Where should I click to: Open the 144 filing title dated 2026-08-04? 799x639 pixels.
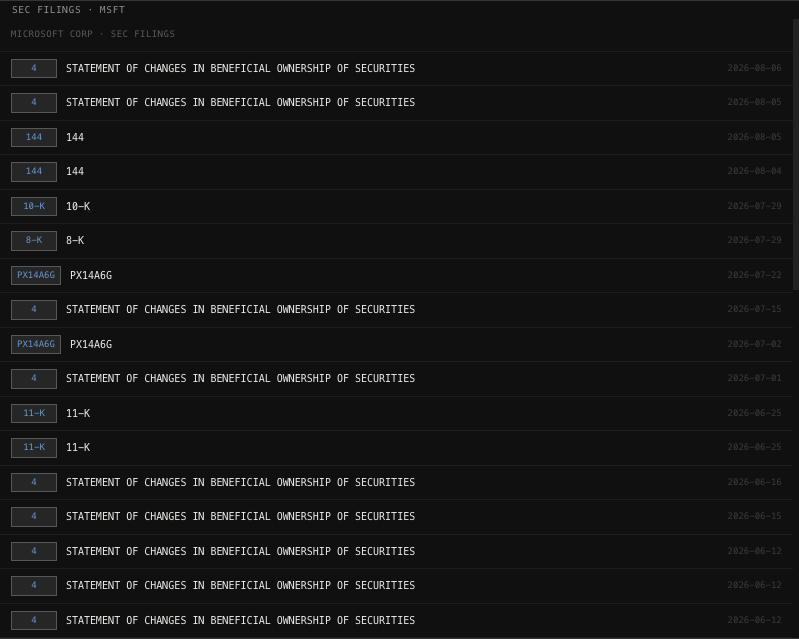pos(75,171)
